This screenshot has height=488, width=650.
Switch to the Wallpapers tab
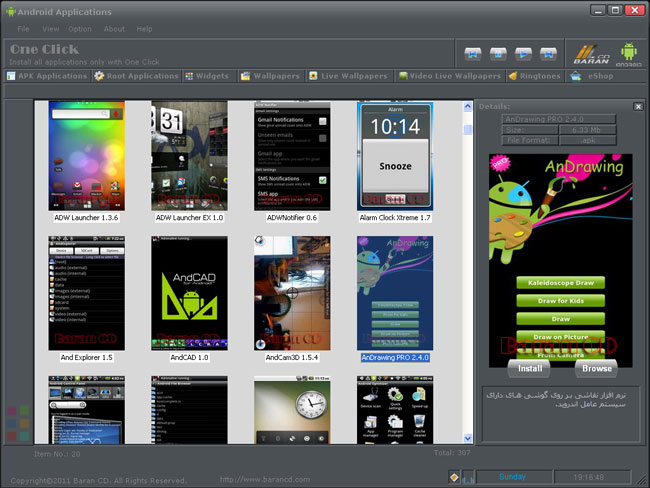pyautogui.click(x=270, y=76)
